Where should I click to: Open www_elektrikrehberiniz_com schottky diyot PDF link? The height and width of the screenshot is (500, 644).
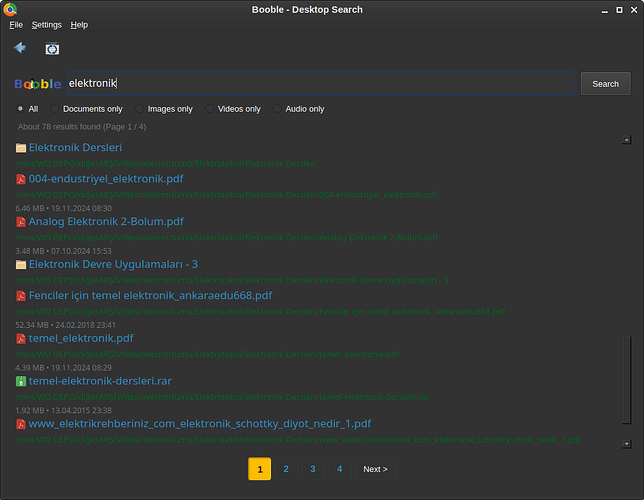200,424
